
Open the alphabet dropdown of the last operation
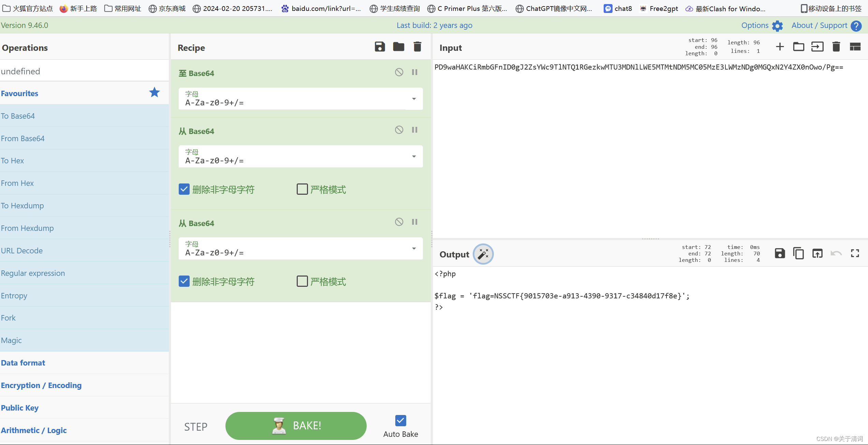(414, 249)
